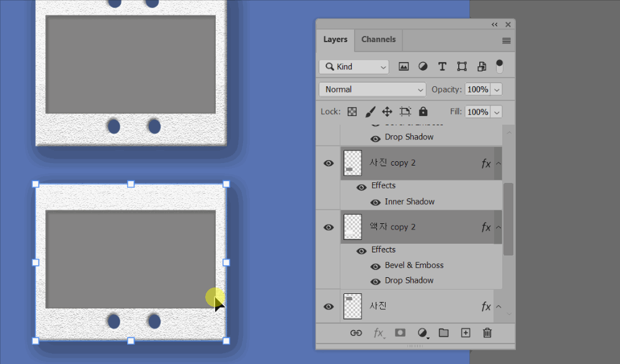Prevent artboard auto-nesting lock icon

click(x=405, y=112)
